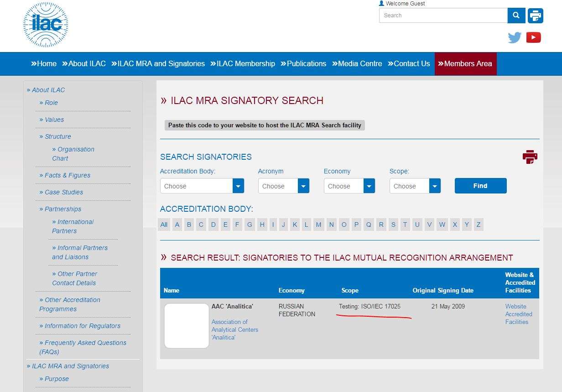Open the Twitter bird icon

[515, 37]
